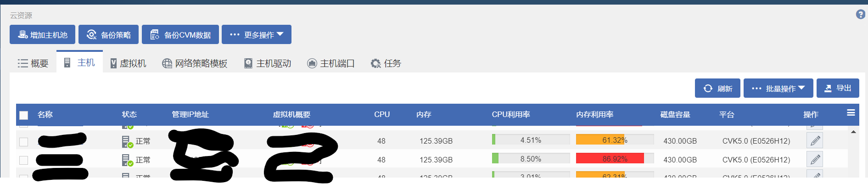Open the 网络策略模板 tab
The image size is (868, 184).
195,63
